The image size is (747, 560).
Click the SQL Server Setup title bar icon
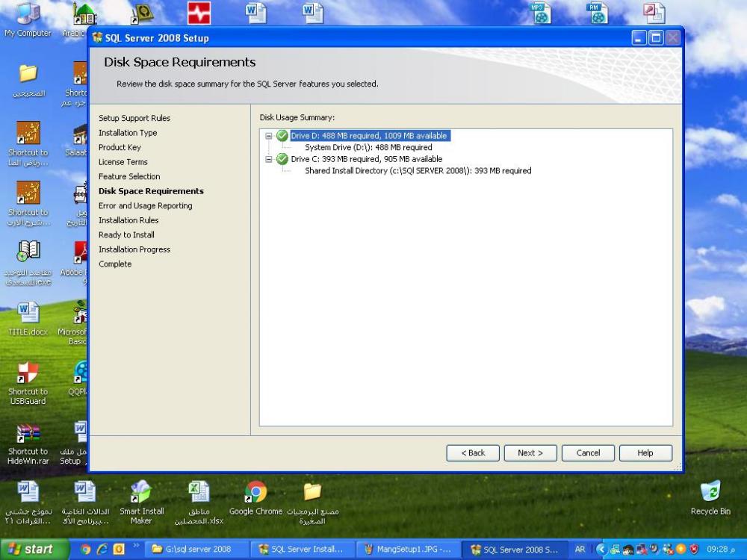coord(98,37)
